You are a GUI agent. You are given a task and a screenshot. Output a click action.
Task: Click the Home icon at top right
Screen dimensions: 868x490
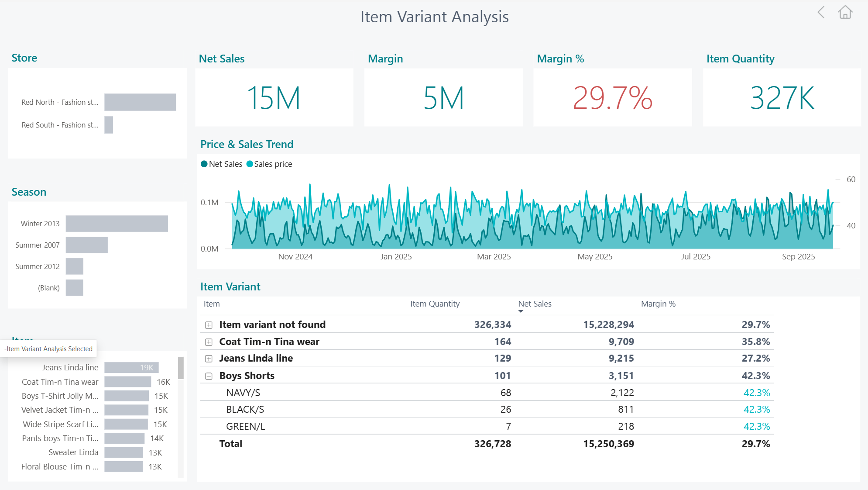click(x=845, y=12)
